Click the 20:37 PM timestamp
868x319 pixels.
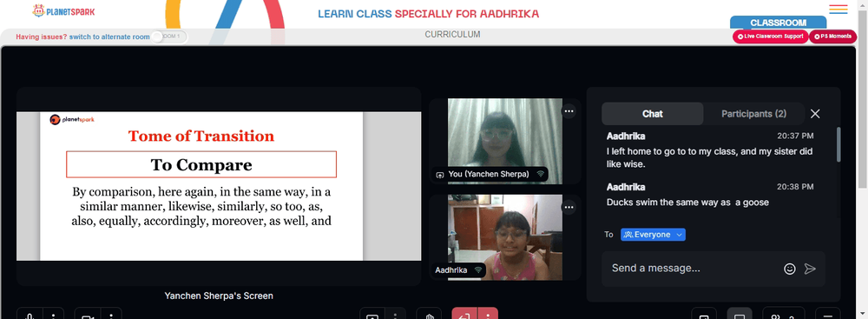point(795,136)
